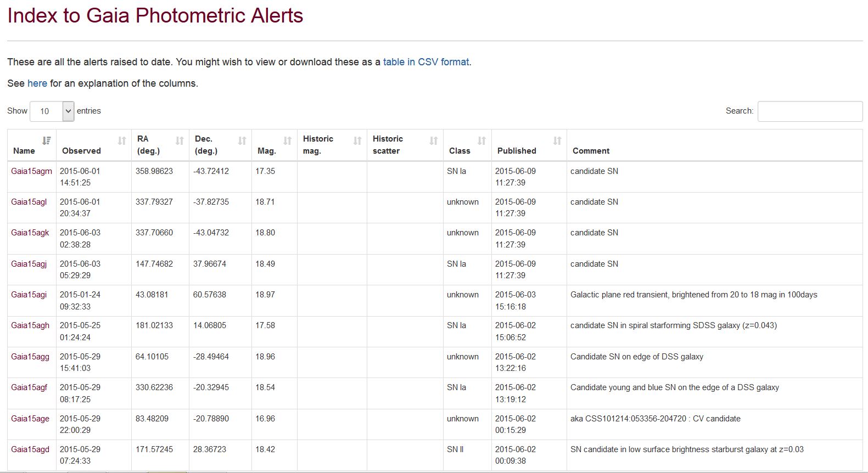Sort by Published column arrows
Screen dimensions: 868x473
click(x=557, y=140)
